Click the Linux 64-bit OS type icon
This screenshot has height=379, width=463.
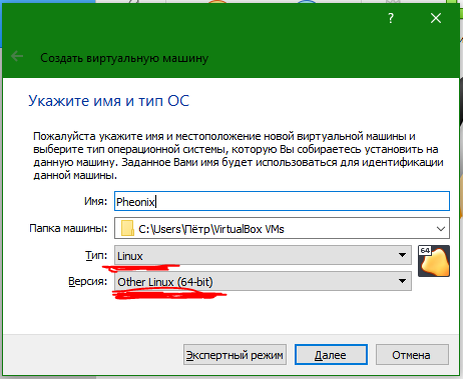click(434, 261)
